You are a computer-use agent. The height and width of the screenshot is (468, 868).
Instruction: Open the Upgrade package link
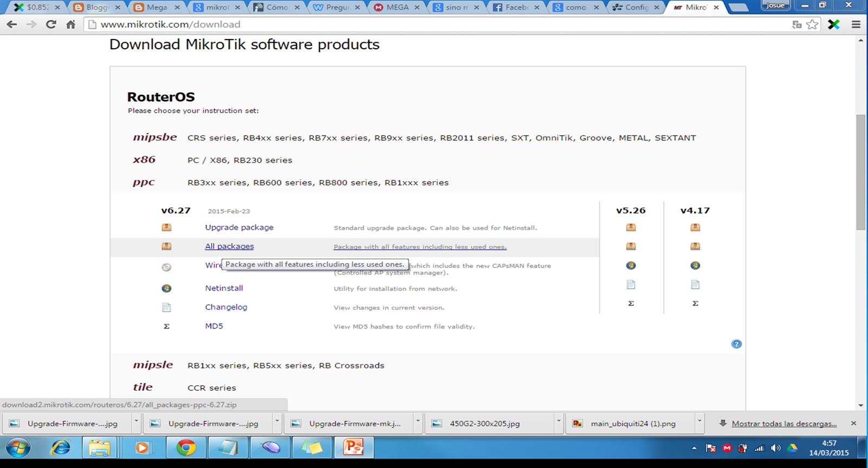coord(239,227)
